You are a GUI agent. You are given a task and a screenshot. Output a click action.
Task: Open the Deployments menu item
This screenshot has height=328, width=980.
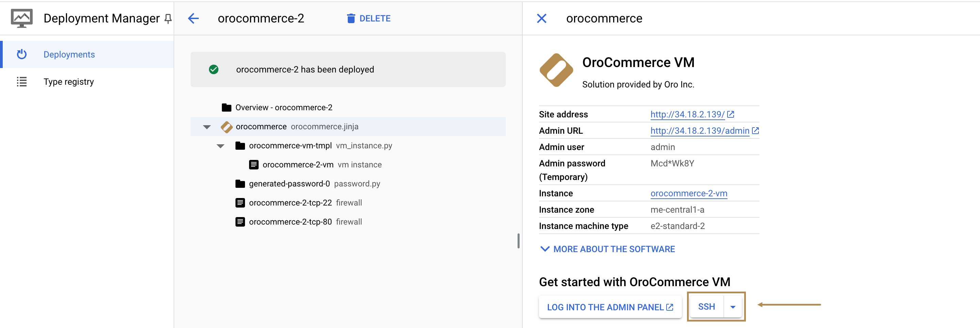point(69,55)
